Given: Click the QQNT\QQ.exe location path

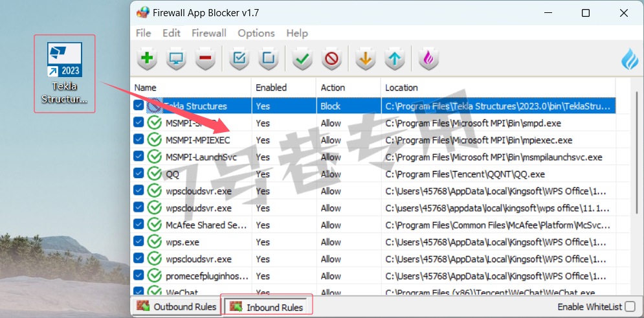Looking at the screenshot, I should pyautogui.click(x=465, y=174).
